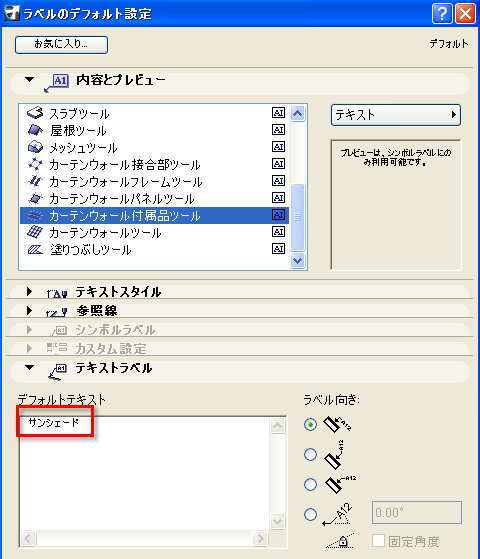The height and width of the screenshot is (559, 480).
Task: Open the テキスト label type dropdown
Action: (x=396, y=115)
